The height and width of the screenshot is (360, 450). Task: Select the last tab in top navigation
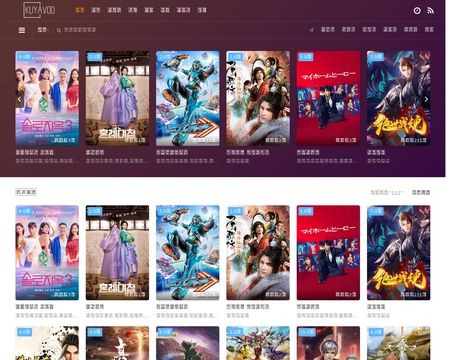[x=202, y=10]
